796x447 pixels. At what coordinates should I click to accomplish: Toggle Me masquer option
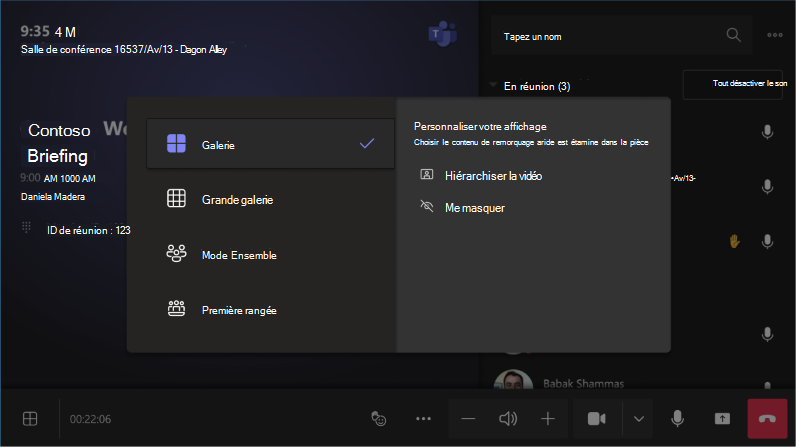coord(462,208)
